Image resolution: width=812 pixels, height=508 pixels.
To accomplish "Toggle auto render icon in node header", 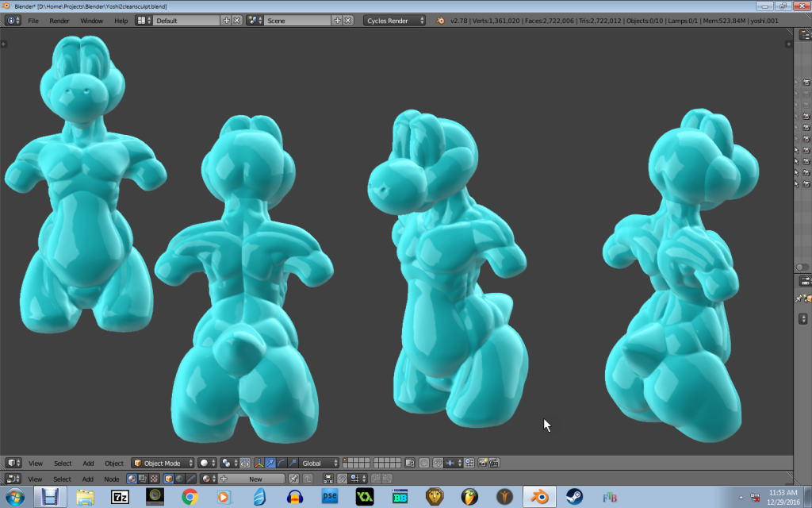I will (x=327, y=479).
